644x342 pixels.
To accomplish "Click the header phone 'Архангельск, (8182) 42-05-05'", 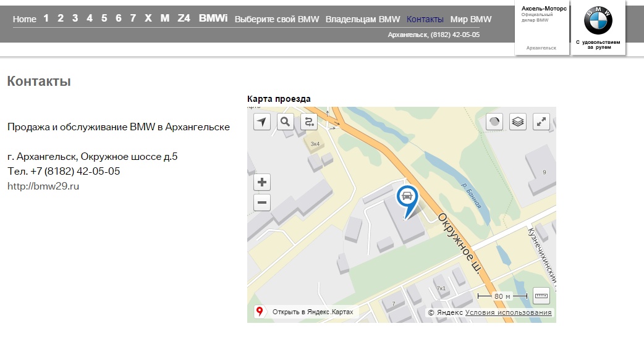I will 434,35.
